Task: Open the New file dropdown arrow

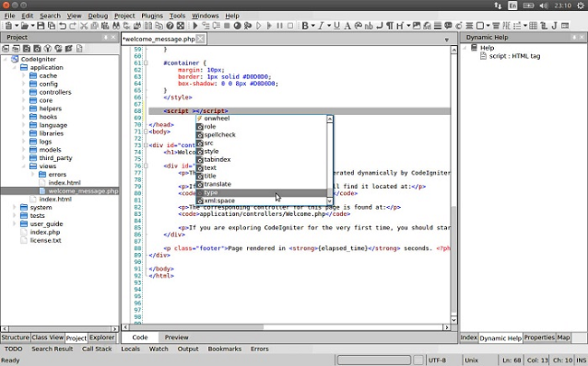Action: click(x=16, y=26)
